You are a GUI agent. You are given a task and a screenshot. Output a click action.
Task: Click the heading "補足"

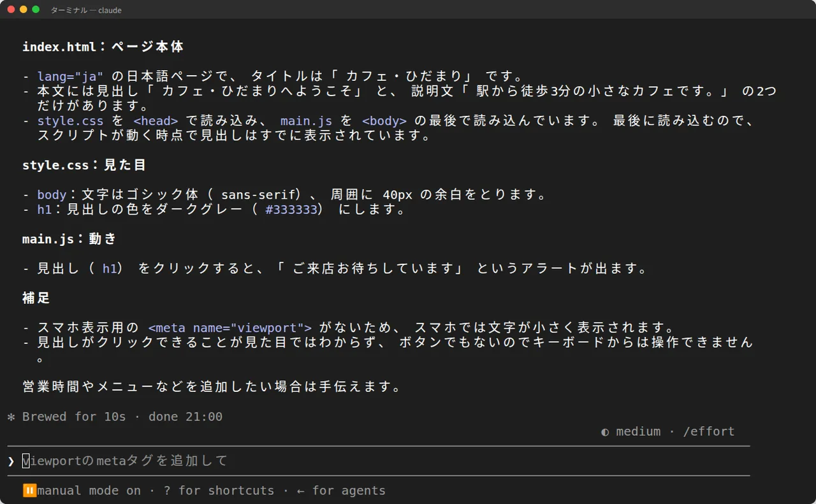[36, 298]
